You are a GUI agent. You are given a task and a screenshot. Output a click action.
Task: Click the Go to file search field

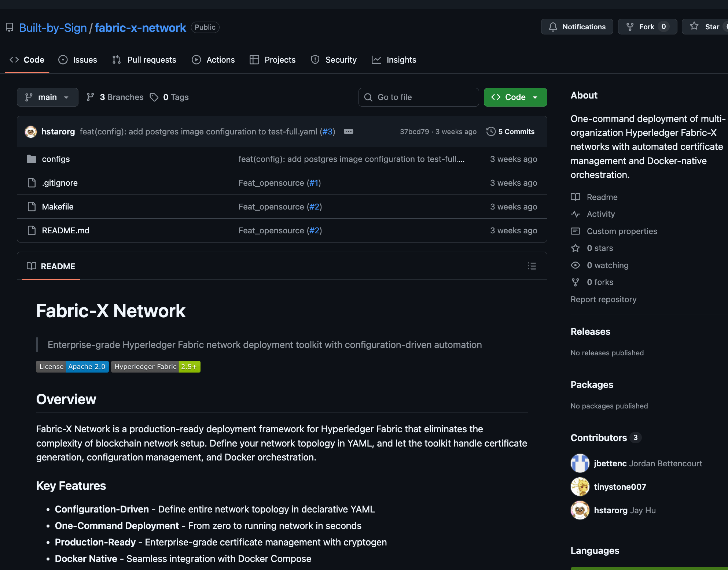point(419,97)
